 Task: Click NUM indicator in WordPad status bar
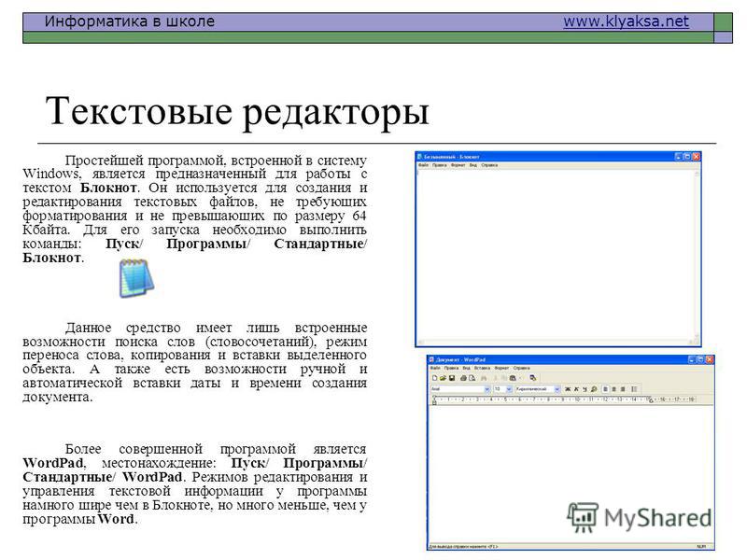pos(701,547)
